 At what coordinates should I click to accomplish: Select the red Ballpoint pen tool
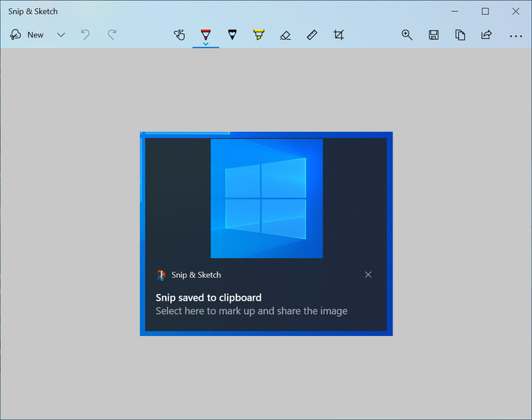point(206,35)
